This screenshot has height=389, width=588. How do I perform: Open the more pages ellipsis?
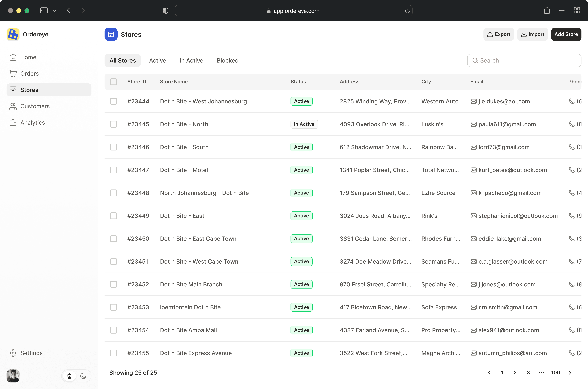pos(541,373)
